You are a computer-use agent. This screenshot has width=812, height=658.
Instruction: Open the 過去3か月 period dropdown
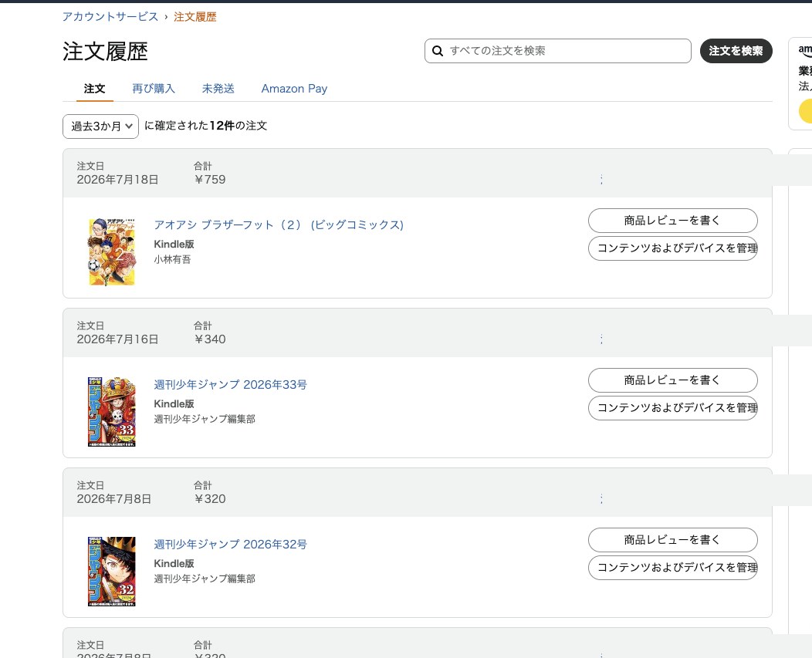100,127
